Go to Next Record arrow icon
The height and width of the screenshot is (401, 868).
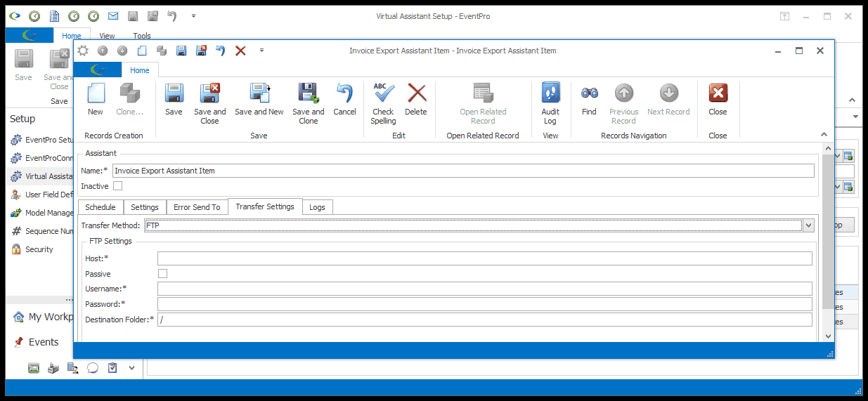coord(668,93)
